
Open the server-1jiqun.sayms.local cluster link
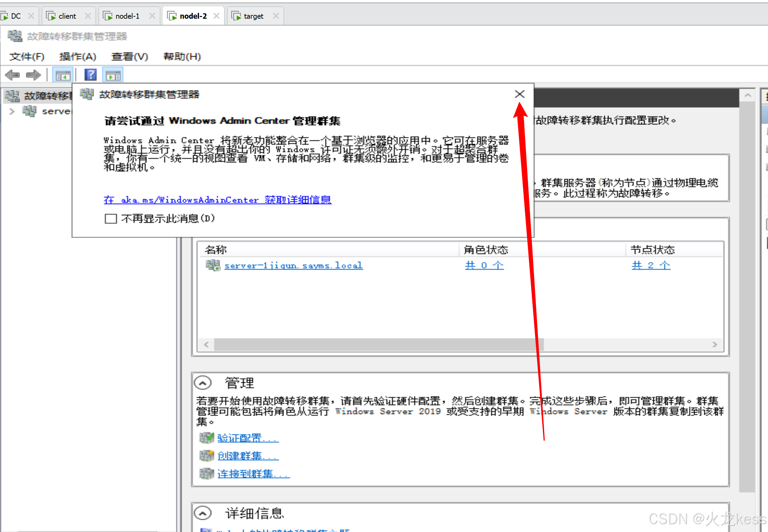tap(293, 265)
